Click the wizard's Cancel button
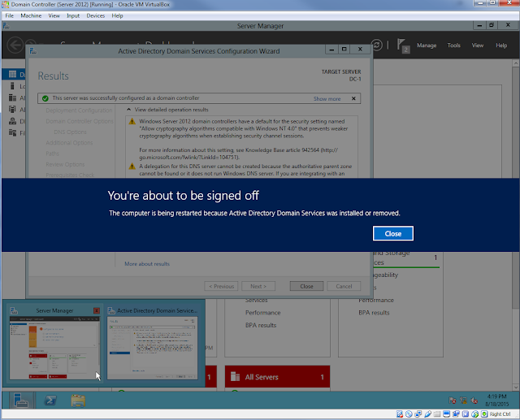Viewport: 520px width, 420px height. click(344, 286)
